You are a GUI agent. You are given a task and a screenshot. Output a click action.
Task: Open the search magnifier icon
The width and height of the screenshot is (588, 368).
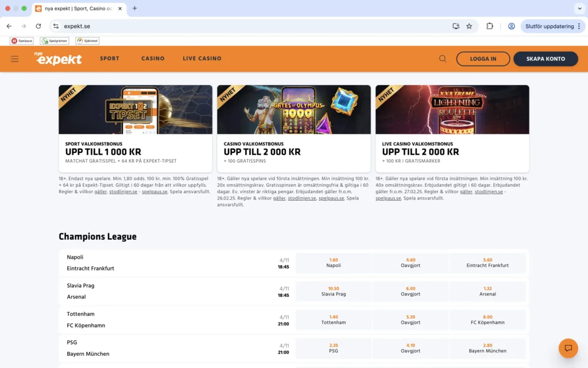pos(443,59)
